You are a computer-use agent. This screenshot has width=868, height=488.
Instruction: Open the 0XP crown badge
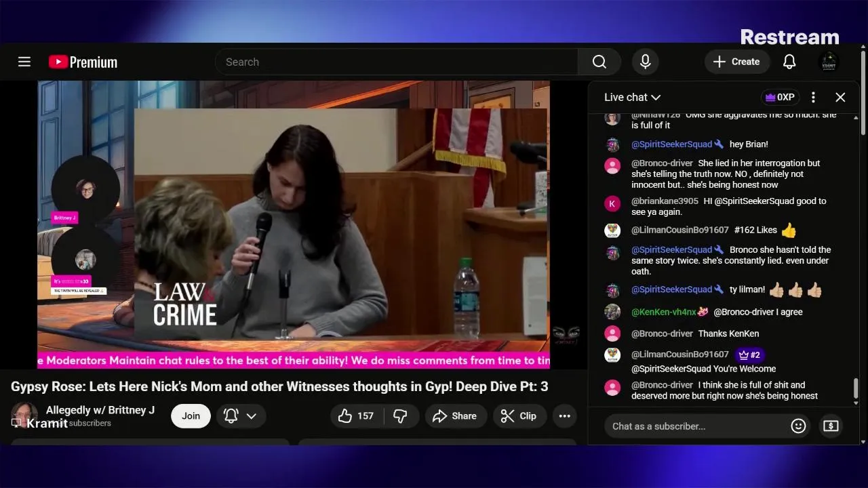pos(780,97)
